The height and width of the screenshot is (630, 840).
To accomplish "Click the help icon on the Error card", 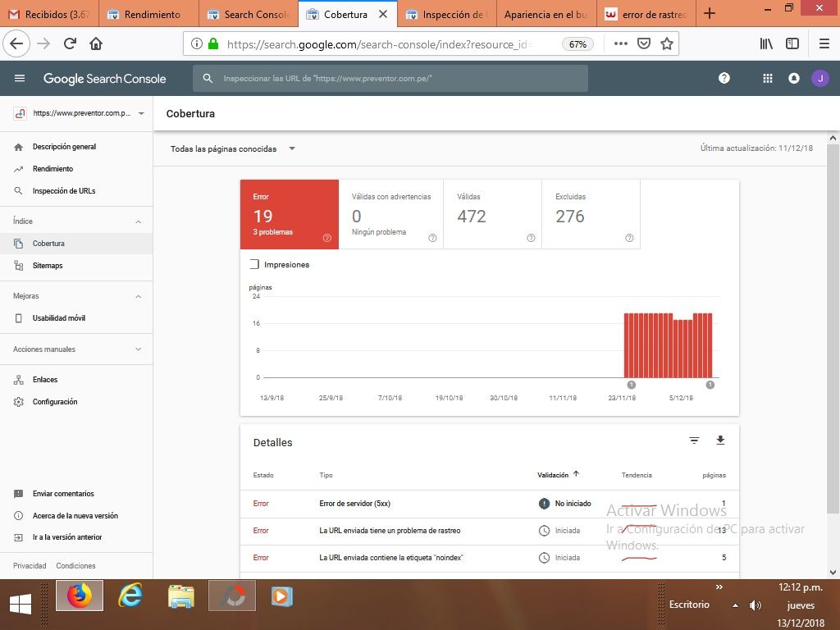I will (x=326, y=238).
